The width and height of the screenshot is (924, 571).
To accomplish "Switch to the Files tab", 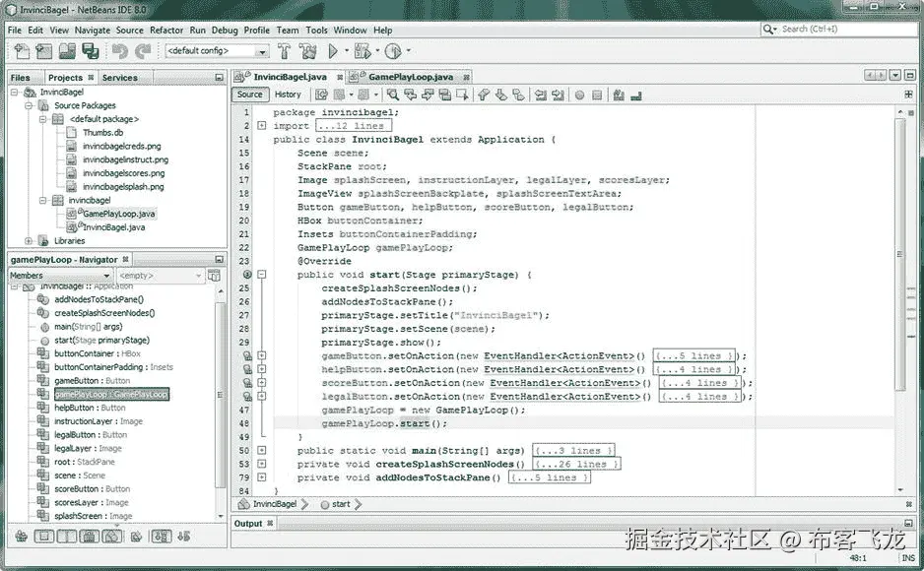I will (x=20, y=77).
